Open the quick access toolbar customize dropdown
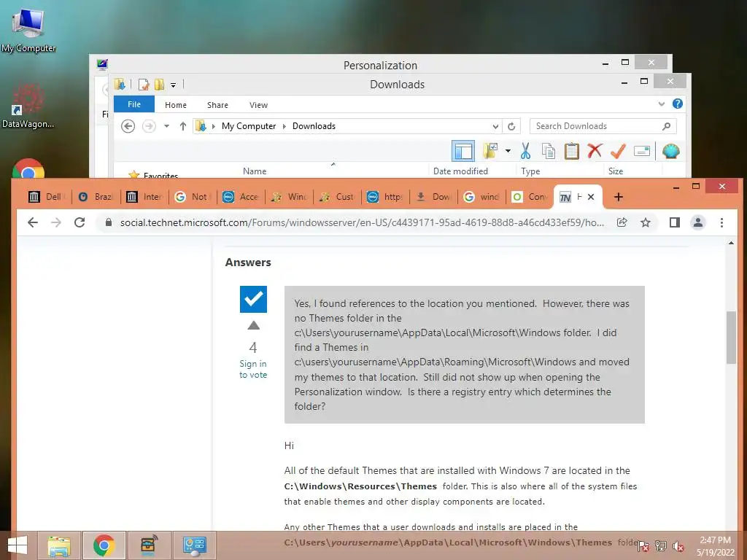 click(x=174, y=85)
